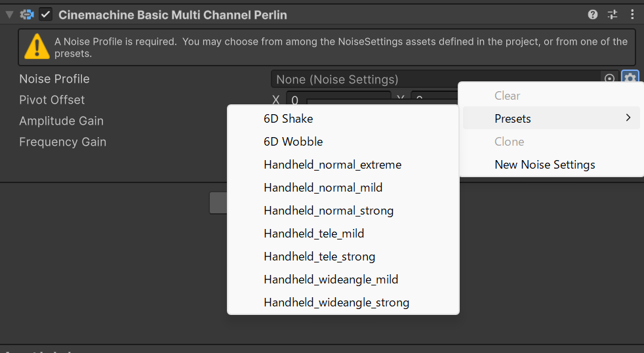644x353 pixels.
Task: Select the Handheld_wideangle_strong preset
Action: tap(343, 302)
